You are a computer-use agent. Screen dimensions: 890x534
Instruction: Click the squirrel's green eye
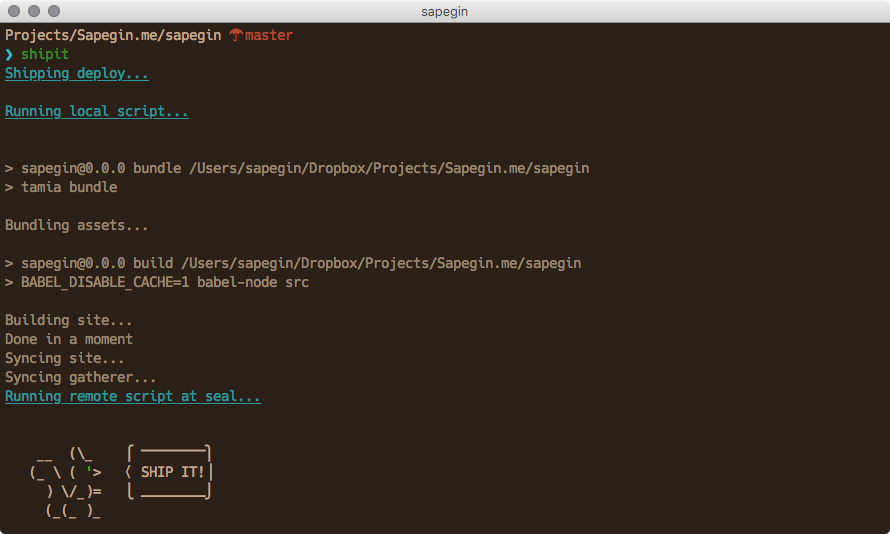pos(90,469)
